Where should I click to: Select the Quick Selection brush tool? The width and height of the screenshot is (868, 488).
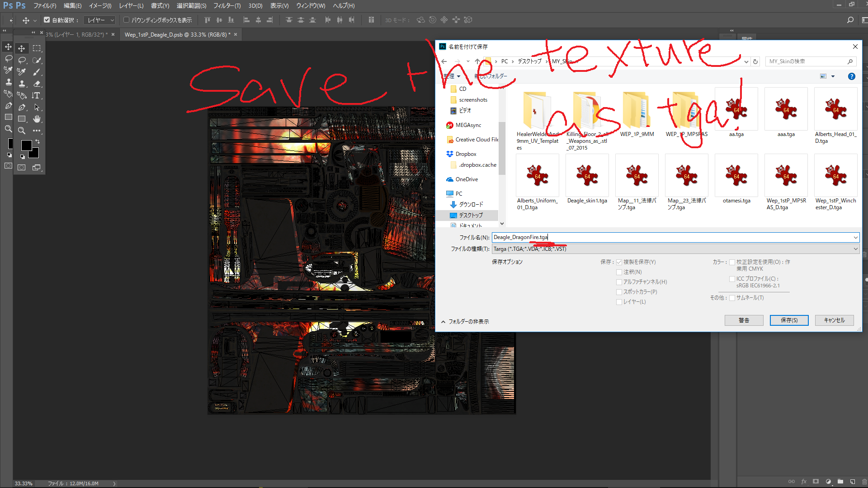pos(37,60)
